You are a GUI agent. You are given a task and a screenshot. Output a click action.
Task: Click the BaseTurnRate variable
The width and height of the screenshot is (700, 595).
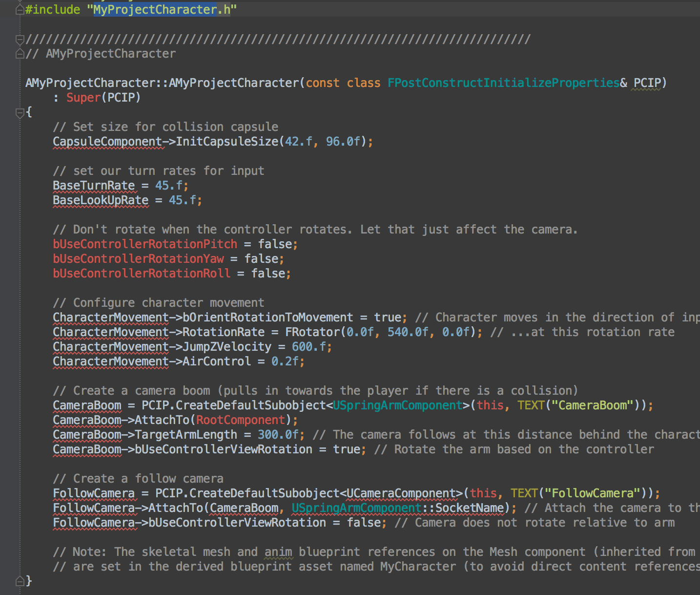[94, 186]
